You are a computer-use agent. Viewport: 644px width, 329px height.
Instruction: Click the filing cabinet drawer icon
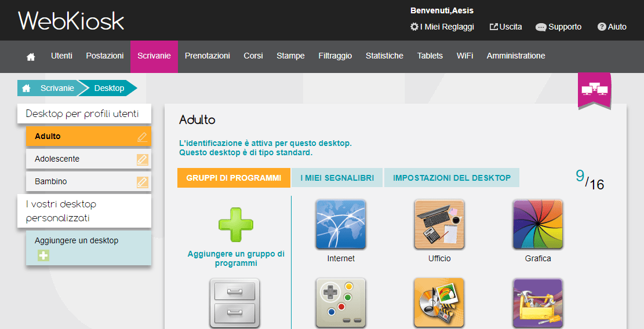(235, 303)
